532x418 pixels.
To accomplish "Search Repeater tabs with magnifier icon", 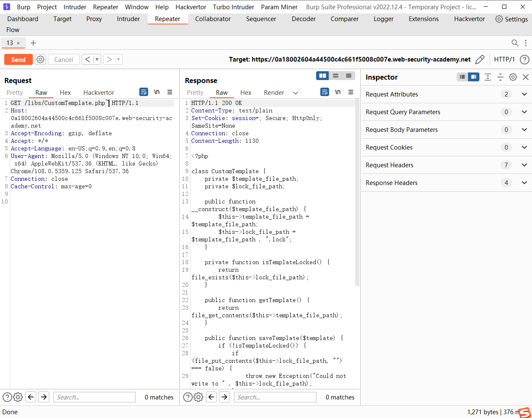I will point(515,43).
